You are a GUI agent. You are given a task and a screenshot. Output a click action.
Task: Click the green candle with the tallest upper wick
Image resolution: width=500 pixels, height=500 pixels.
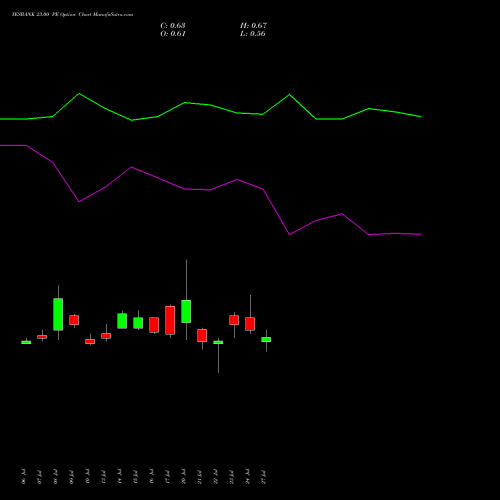186,311
